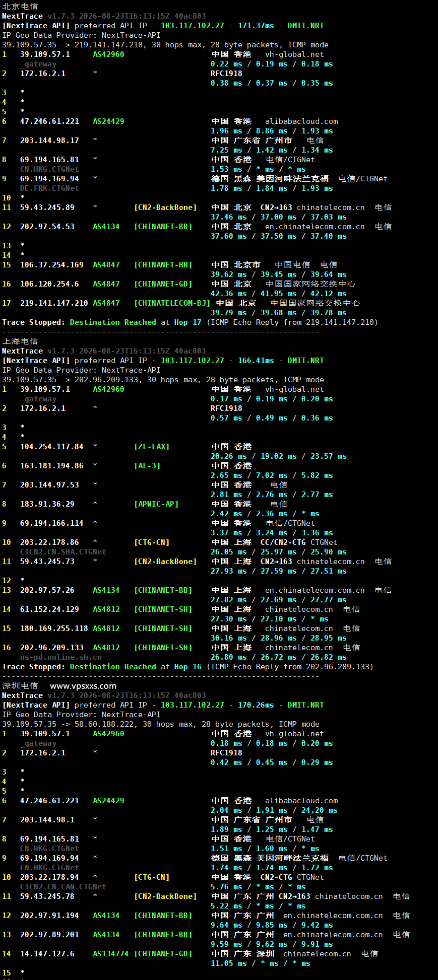Click IP address 106.120.254.6
Viewport: 438px width, 980px height.
coord(49,284)
